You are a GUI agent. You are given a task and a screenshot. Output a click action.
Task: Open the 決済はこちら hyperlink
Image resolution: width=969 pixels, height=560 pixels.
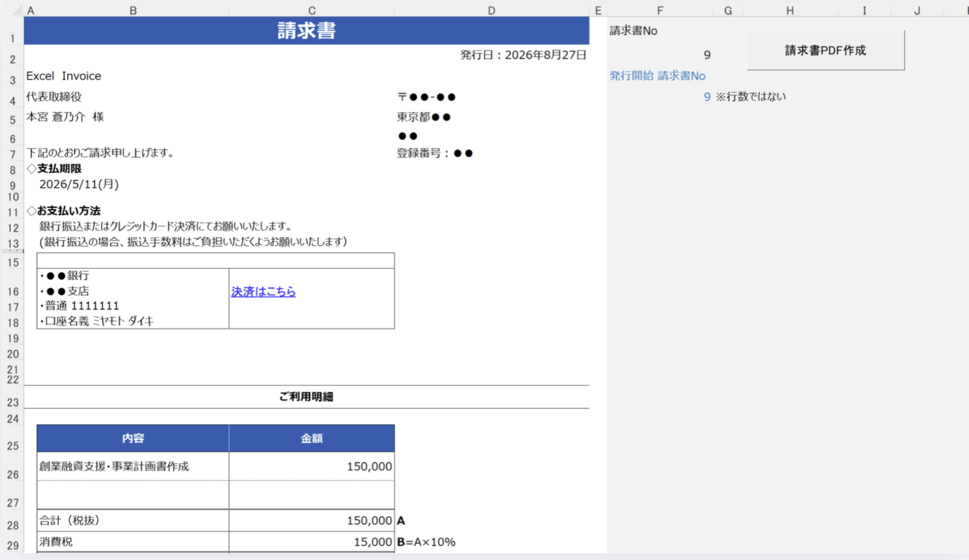pos(264,292)
